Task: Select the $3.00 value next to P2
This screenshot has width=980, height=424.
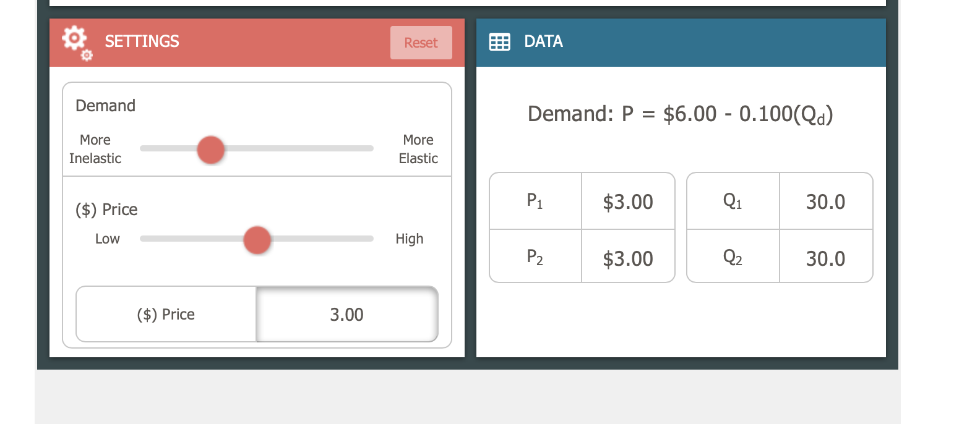Action: (627, 257)
